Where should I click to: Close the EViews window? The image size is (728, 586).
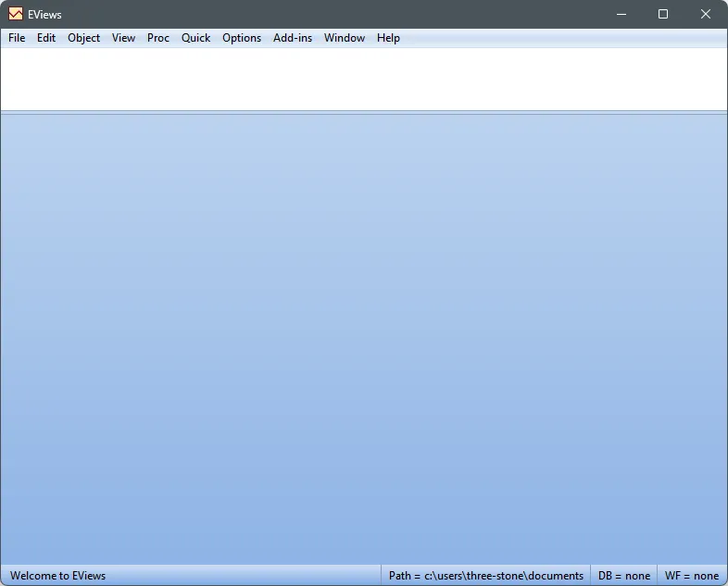[x=705, y=15]
